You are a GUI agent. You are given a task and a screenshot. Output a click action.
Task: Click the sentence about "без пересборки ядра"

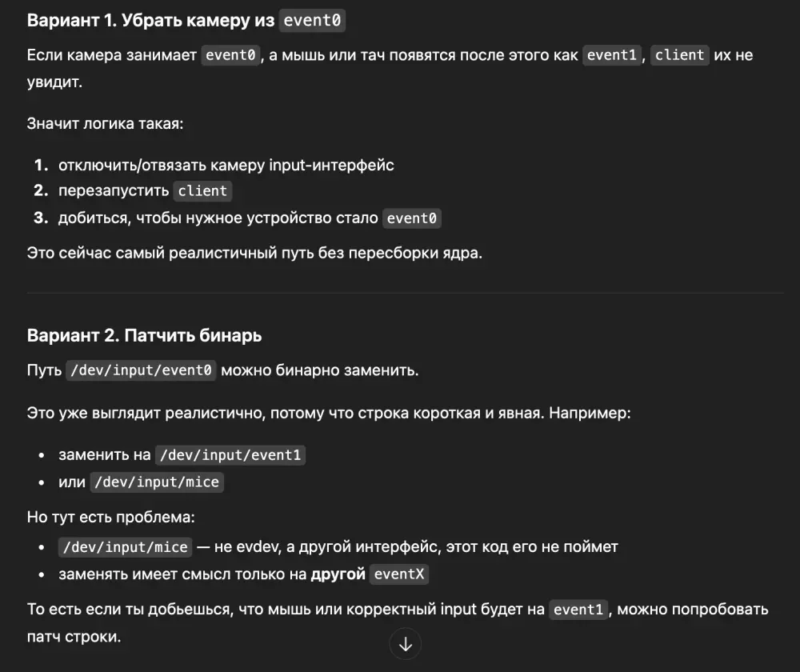[x=254, y=254]
